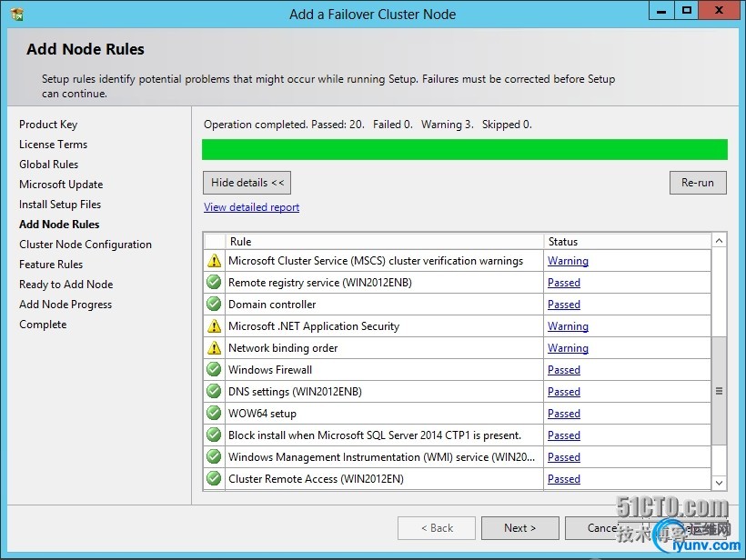Select the Microsoft Update step
The image size is (746, 560).
pos(61,185)
